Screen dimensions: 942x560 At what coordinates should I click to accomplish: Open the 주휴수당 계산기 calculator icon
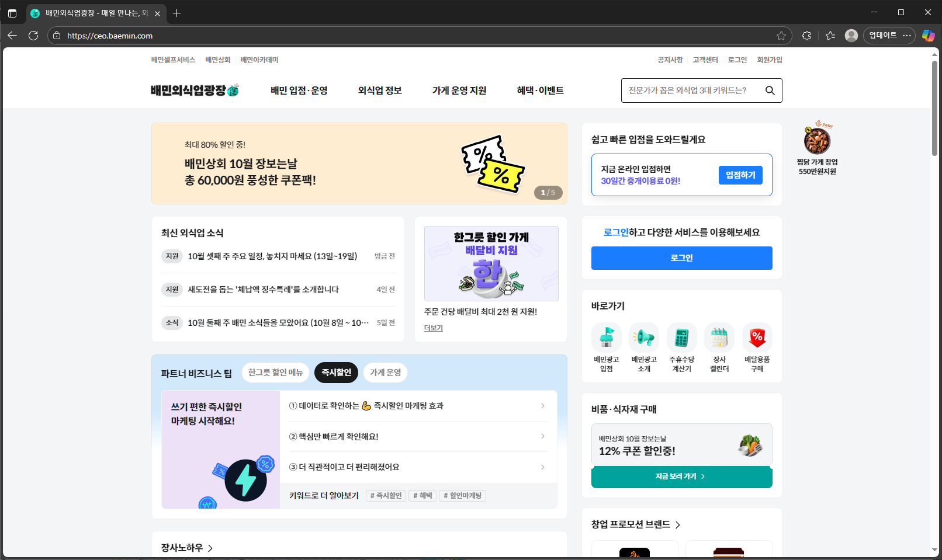point(681,338)
